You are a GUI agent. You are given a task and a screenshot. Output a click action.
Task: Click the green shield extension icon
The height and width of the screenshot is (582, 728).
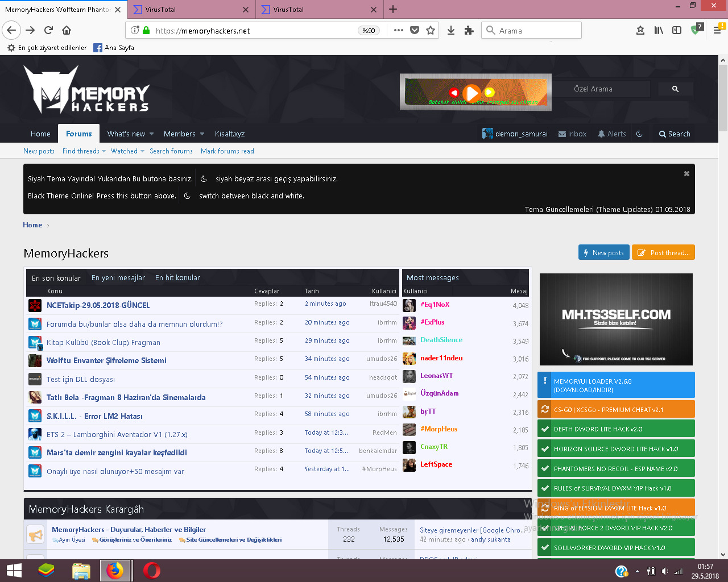click(x=696, y=30)
